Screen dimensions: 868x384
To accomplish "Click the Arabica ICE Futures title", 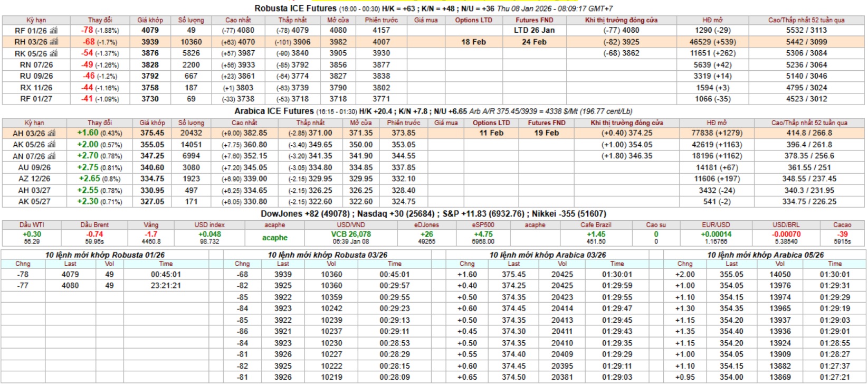I will (274, 111).
